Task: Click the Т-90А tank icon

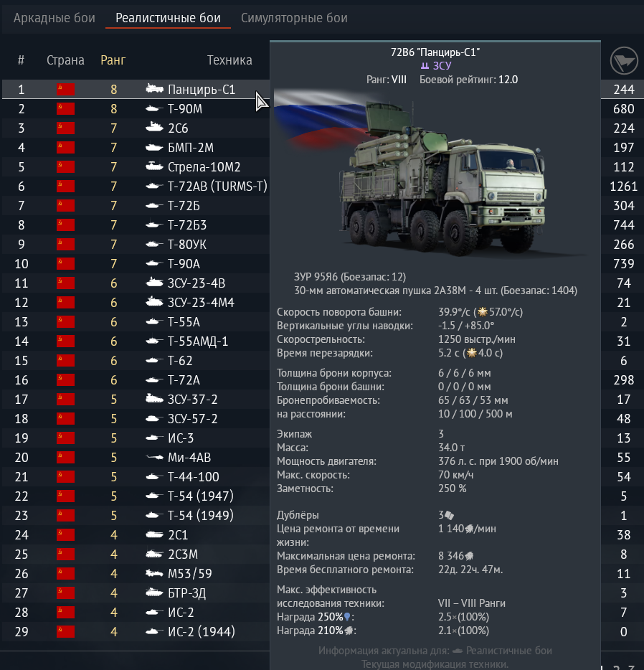Action: [154, 264]
